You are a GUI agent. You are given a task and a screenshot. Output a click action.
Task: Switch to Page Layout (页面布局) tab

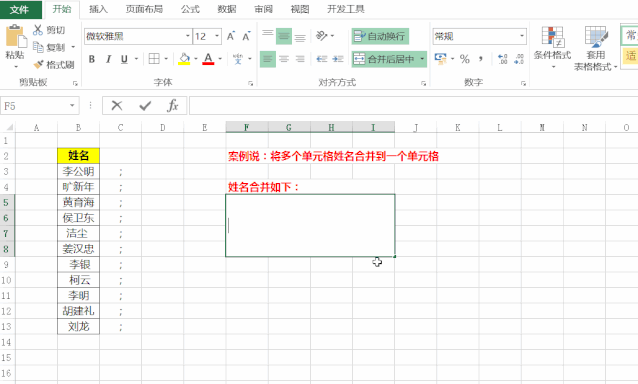[144, 9]
